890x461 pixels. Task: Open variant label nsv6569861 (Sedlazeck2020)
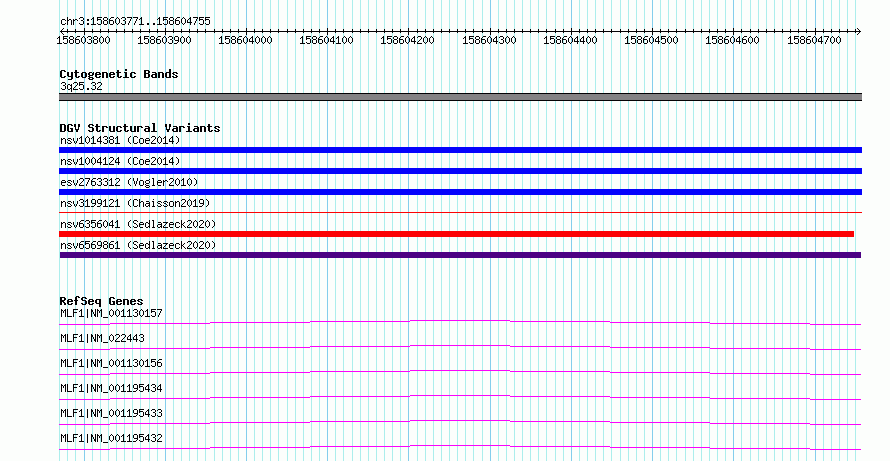[138, 245]
